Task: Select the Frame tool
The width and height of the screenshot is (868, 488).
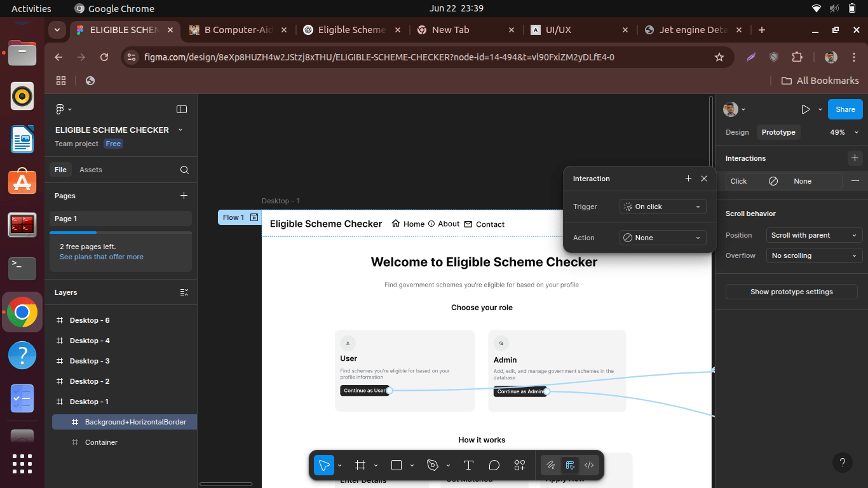Action: click(360, 465)
